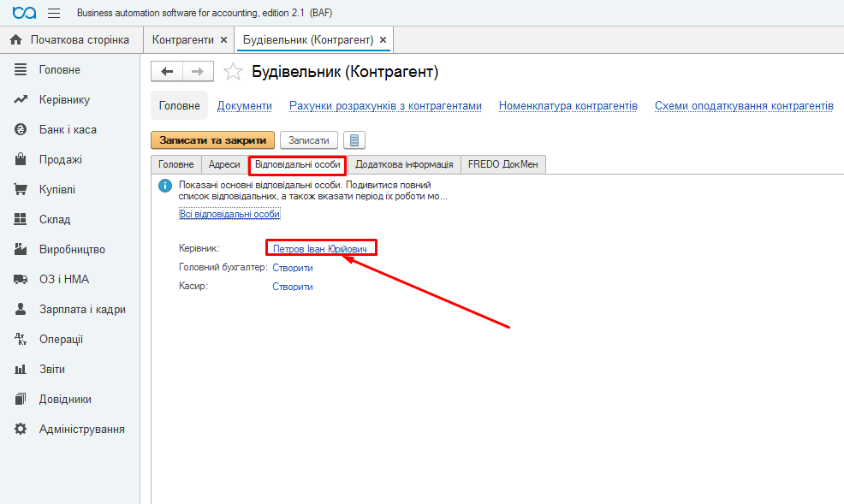Open the Банк і каса section
The height and width of the screenshot is (504, 844).
[68, 129]
